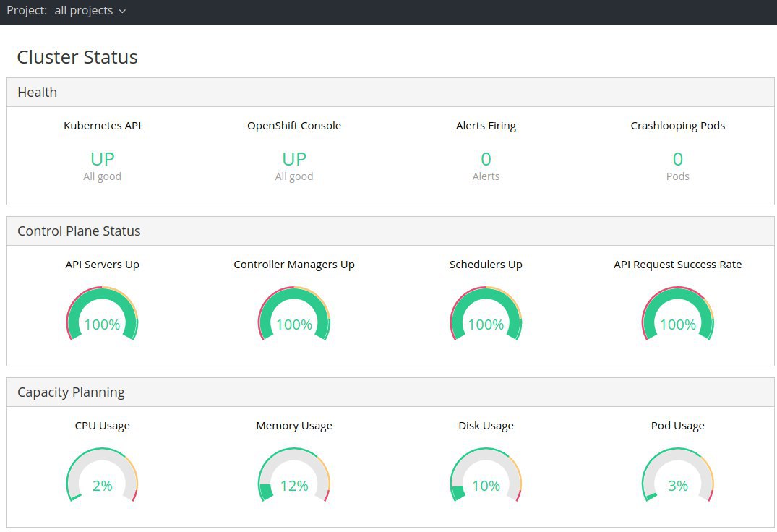Click the Schedulers Up title
This screenshot has height=532, width=777.
[486, 265]
